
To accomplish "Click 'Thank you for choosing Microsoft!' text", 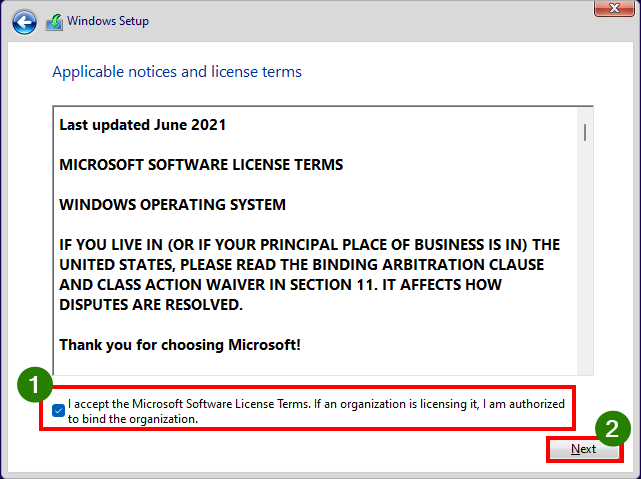I will click(180, 345).
